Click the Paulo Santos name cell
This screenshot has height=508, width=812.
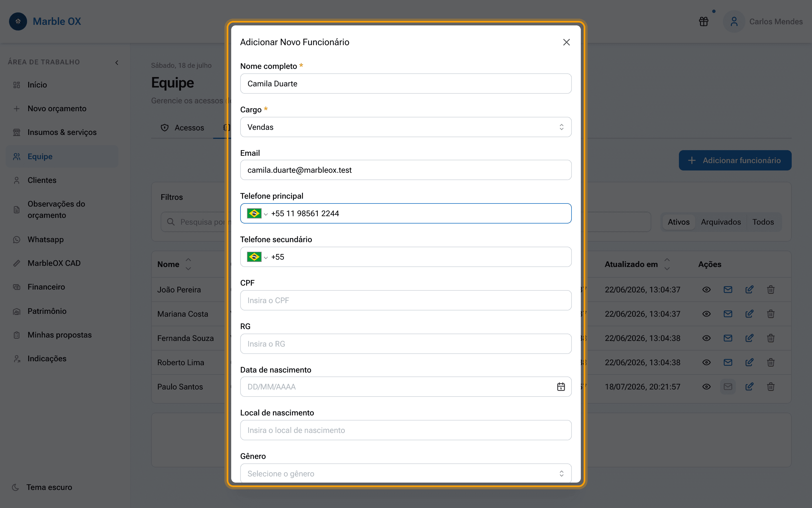180,387
